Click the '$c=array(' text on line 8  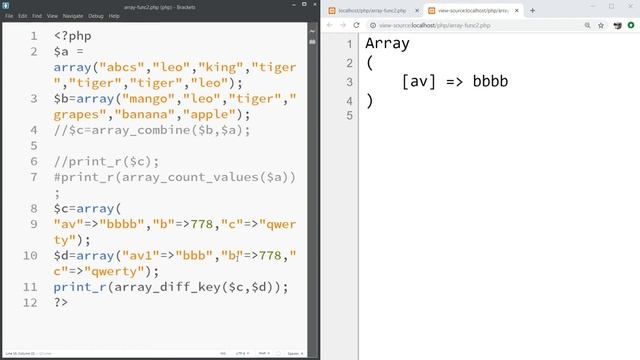coord(87,209)
